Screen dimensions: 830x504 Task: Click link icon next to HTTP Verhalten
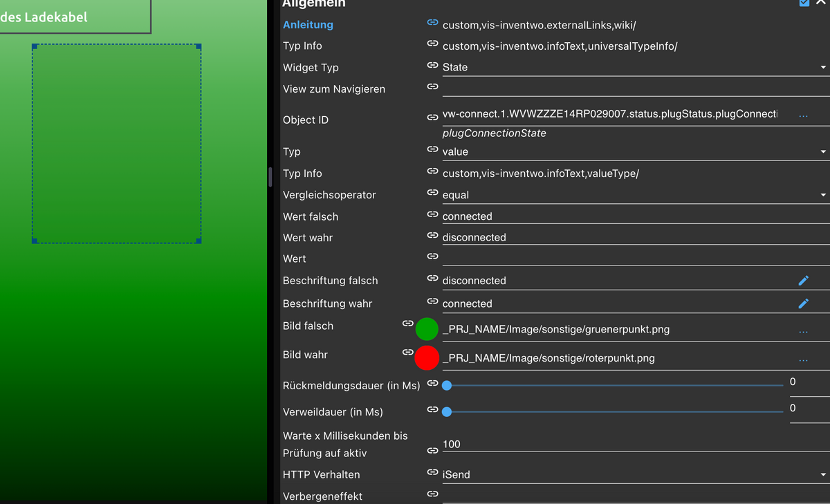[432, 473]
